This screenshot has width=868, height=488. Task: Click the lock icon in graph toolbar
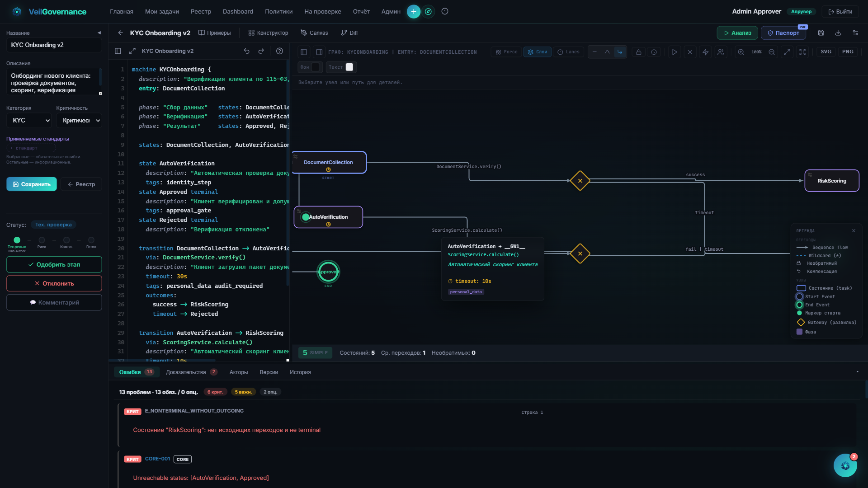click(x=638, y=52)
